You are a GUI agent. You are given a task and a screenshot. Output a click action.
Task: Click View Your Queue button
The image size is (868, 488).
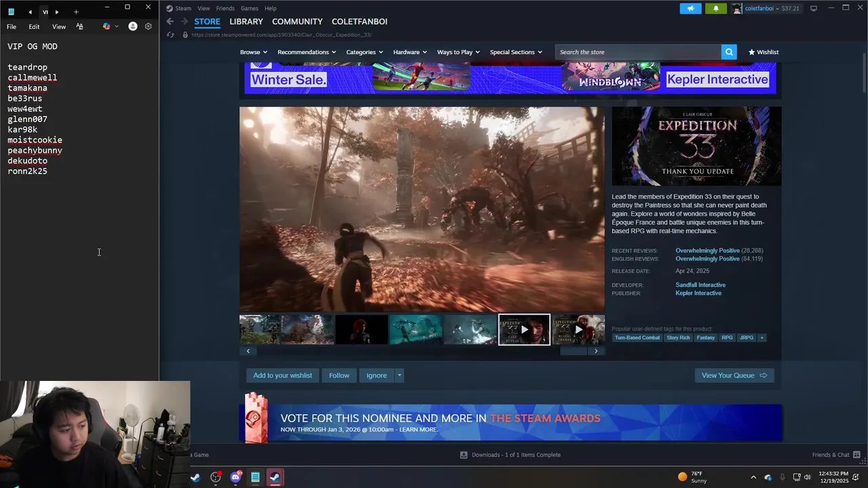734,375
